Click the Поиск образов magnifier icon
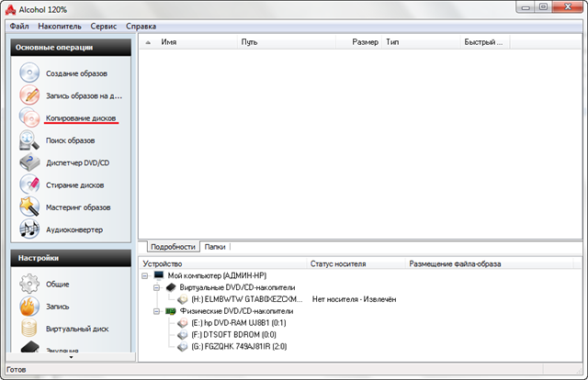588x380 pixels. [29, 140]
